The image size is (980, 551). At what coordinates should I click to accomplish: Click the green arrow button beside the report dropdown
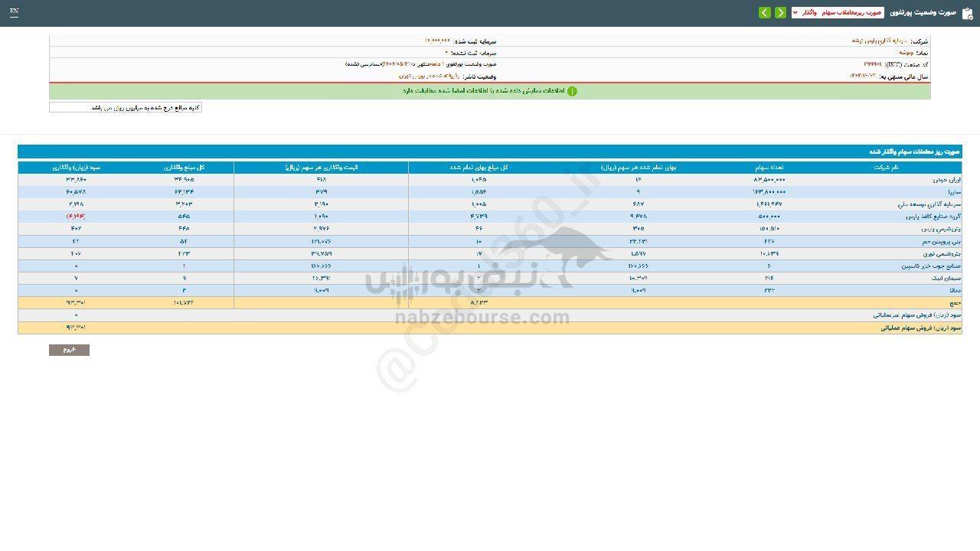[780, 13]
